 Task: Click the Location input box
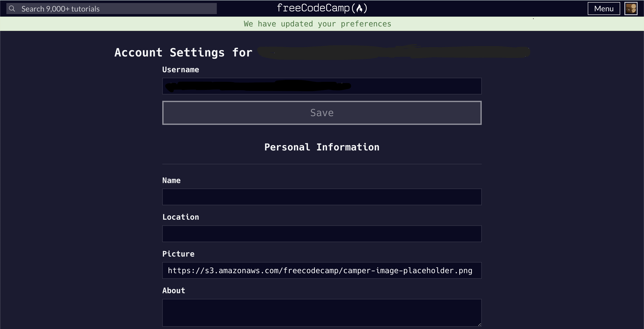(322, 233)
